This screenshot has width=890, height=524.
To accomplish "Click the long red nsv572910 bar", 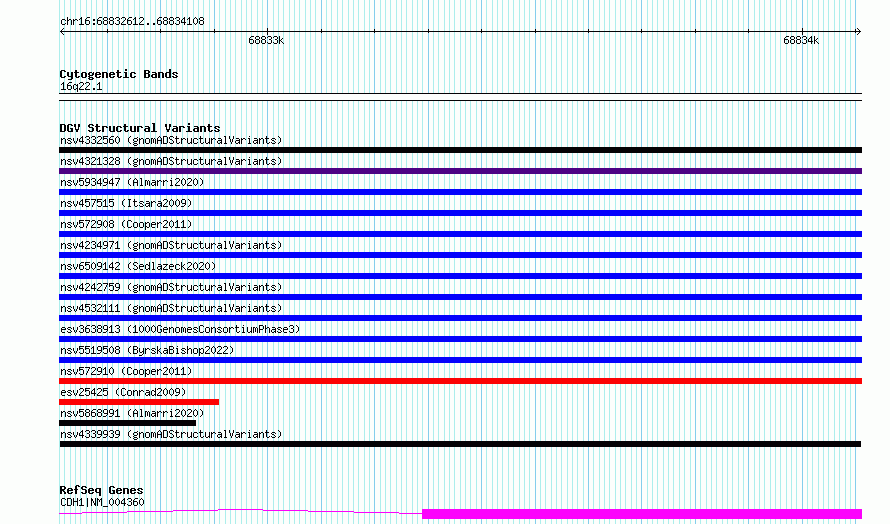I will 460,381.
